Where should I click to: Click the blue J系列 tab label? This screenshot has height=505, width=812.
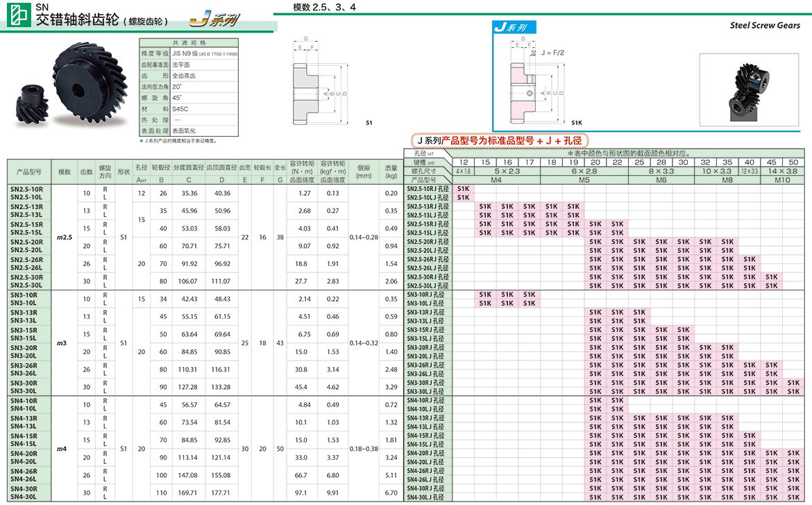click(509, 28)
